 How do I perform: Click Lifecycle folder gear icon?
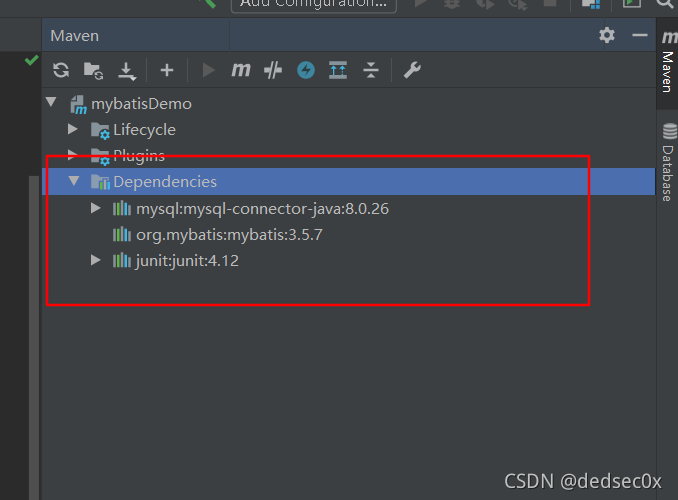[x=100, y=131]
